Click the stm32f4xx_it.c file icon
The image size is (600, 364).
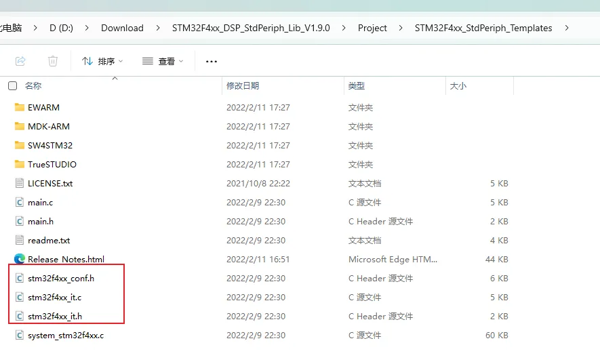[x=20, y=297]
